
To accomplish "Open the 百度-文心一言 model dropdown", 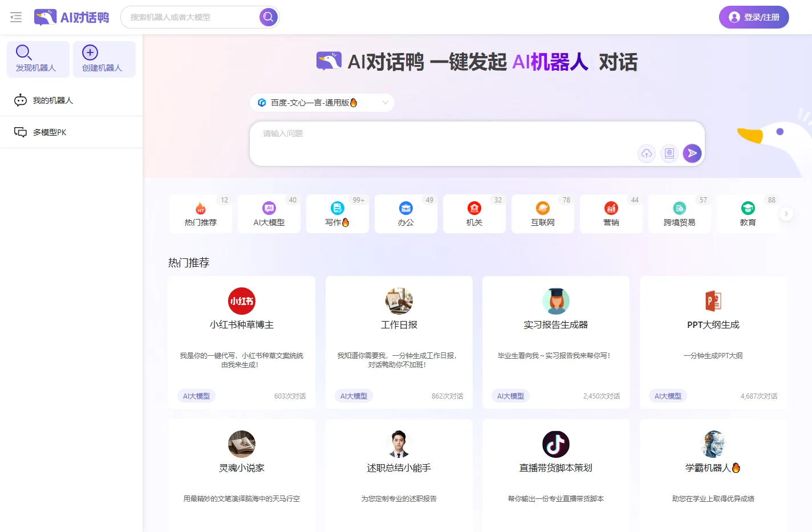I will click(322, 103).
